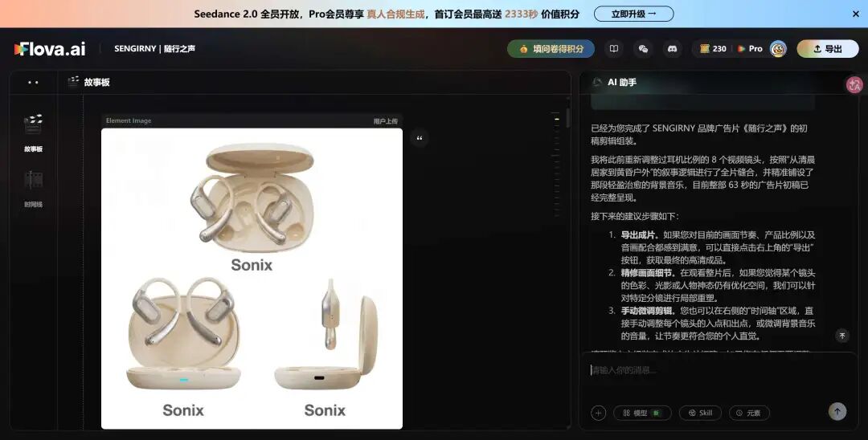
Task: Click the pink translate icon
Action: tap(854, 84)
